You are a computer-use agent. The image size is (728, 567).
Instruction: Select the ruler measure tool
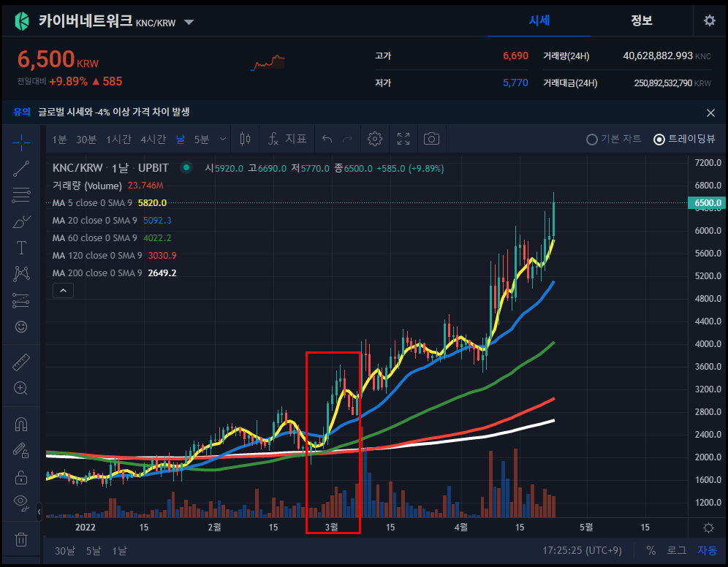21,362
